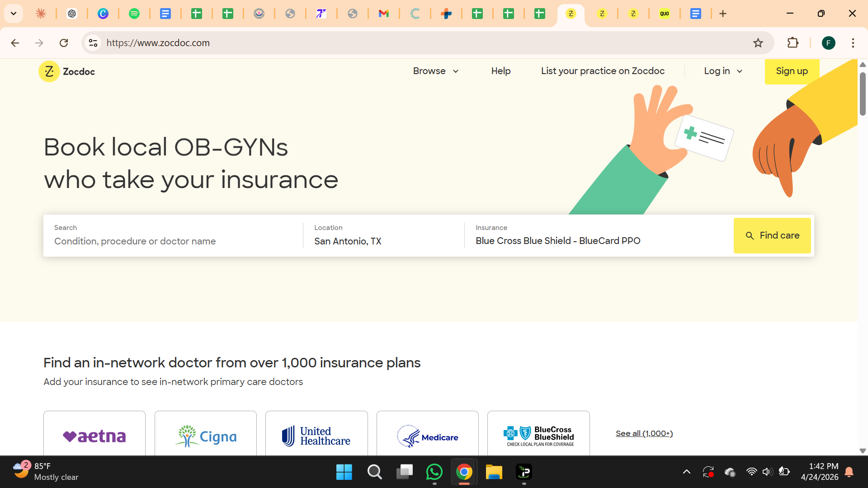
Task: Open WhatsApp from the taskbar
Action: click(434, 472)
